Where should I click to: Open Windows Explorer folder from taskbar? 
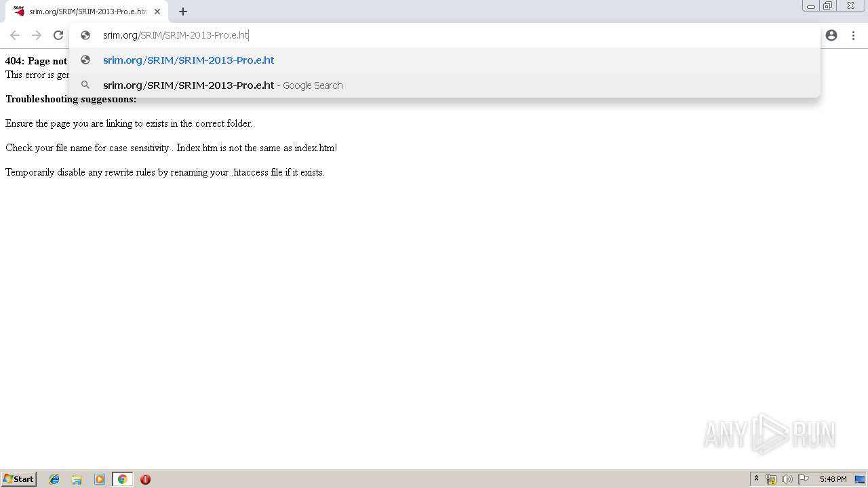[x=77, y=479]
